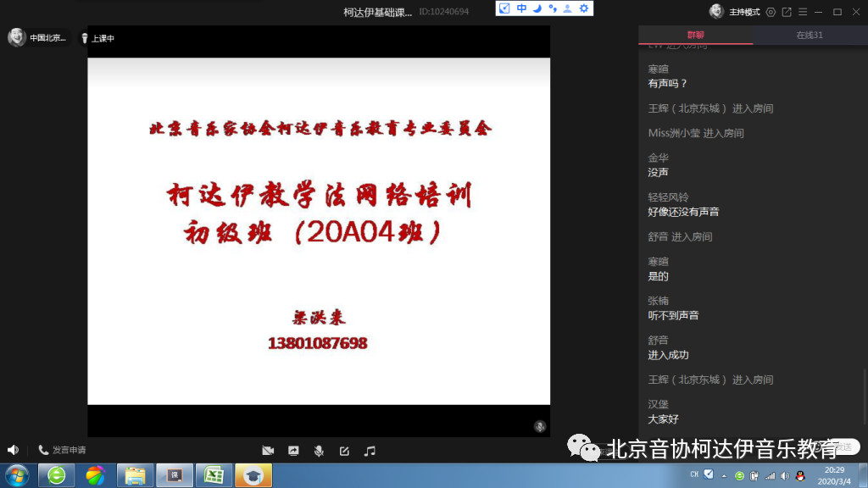Toggle the 中 Chinese input mode
The height and width of the screenshot is (488, 868).
click(x=521, y=8)
